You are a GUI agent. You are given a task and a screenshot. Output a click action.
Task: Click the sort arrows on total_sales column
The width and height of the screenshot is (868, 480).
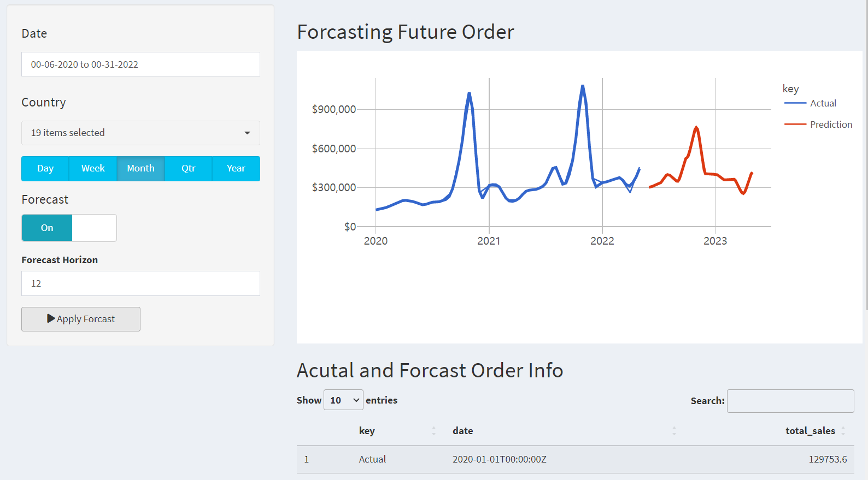843,431
